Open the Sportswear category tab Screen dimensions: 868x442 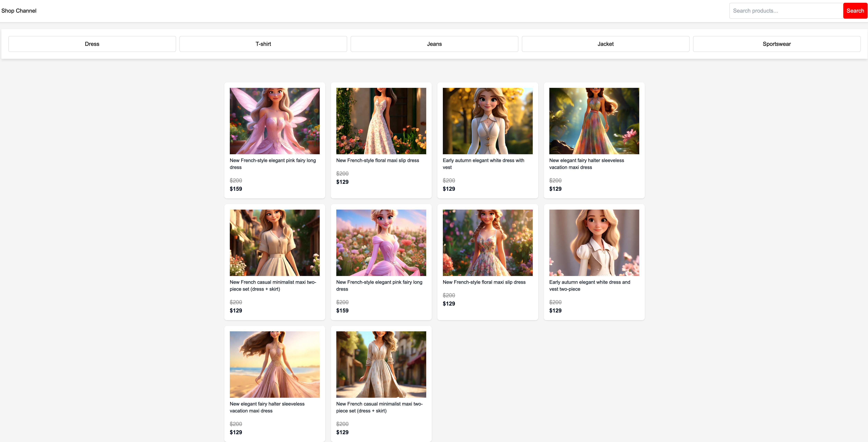(x=777, y=44)
